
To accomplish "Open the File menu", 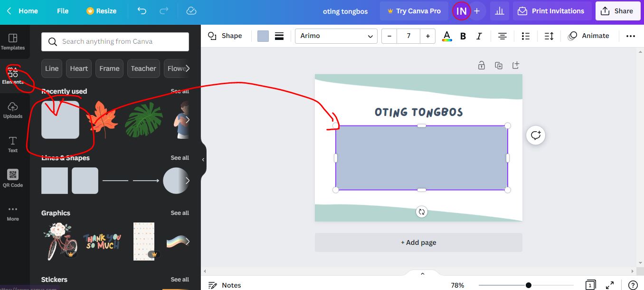I will 62,10.
